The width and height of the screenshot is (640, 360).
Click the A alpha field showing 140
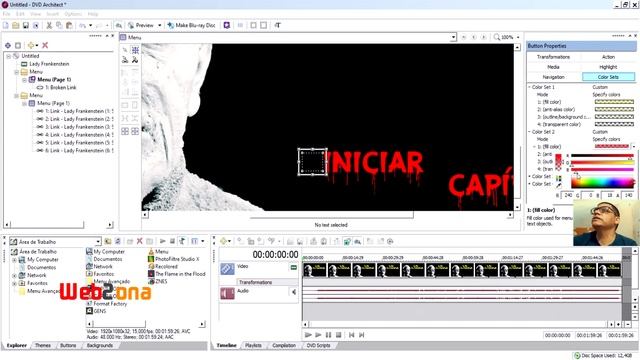(628, 196)
